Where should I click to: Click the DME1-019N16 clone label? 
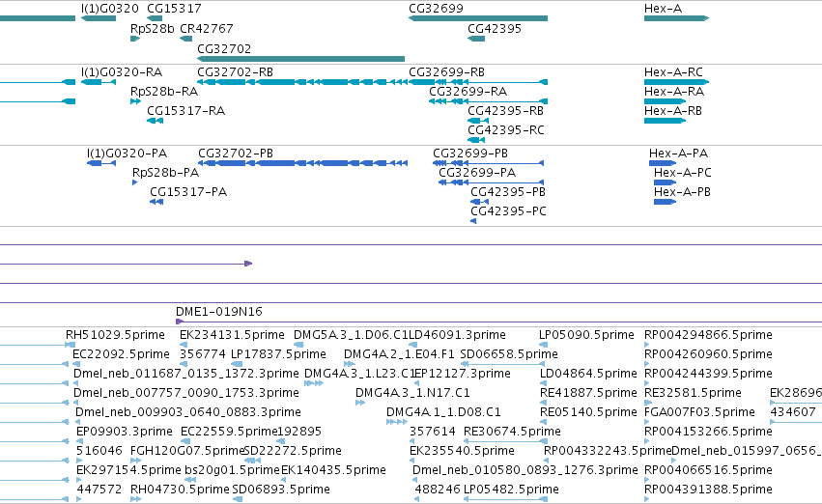coord(218,312)
